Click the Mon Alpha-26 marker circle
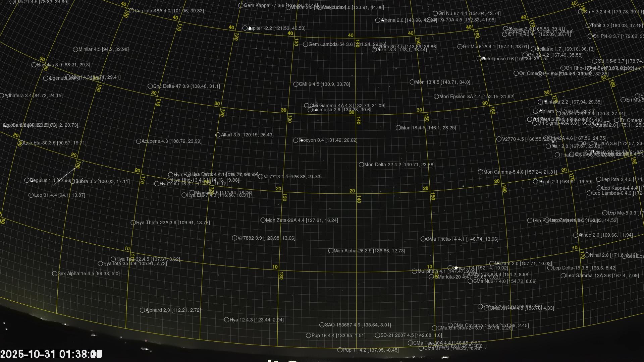Viewport: 644px width, 362px height. (x=331, y=251)
